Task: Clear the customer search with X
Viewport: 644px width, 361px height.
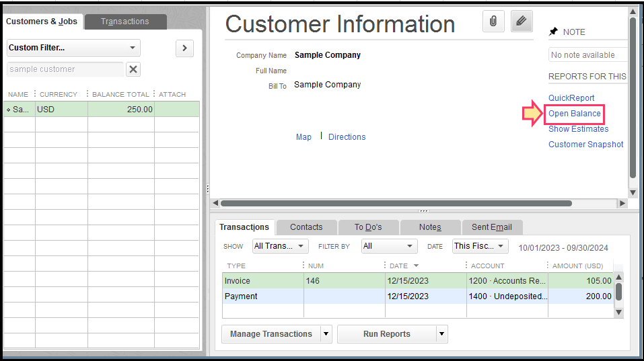Action: coord(133,69)
